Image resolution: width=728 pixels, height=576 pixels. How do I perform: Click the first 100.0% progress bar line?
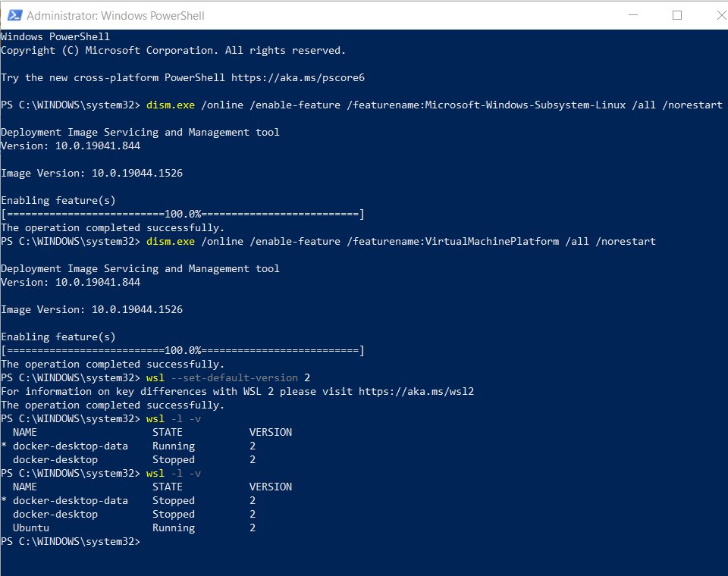coord(183,214)
